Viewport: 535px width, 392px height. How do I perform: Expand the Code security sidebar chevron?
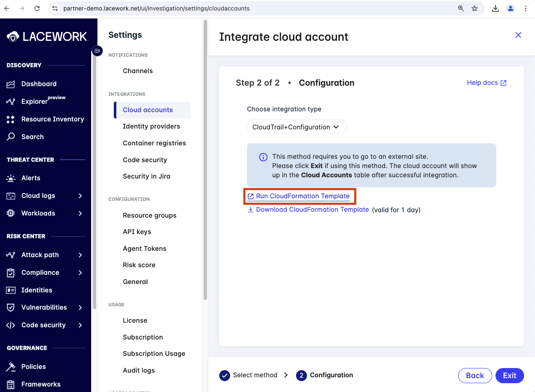[80, 325]
